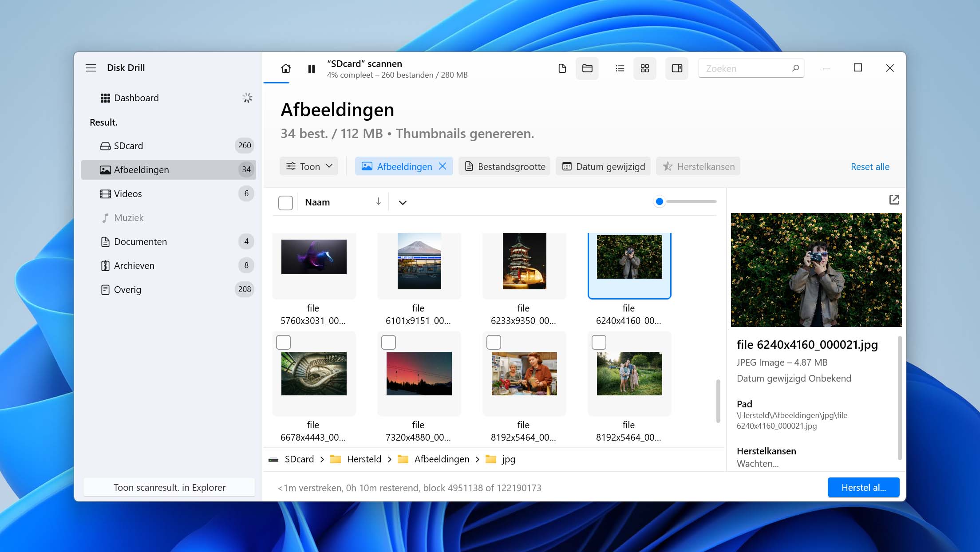Toggle the Naam sort direction arrow
Image resolution: width=980 pixels, height=552 pixels.
(x=378, y=201)
